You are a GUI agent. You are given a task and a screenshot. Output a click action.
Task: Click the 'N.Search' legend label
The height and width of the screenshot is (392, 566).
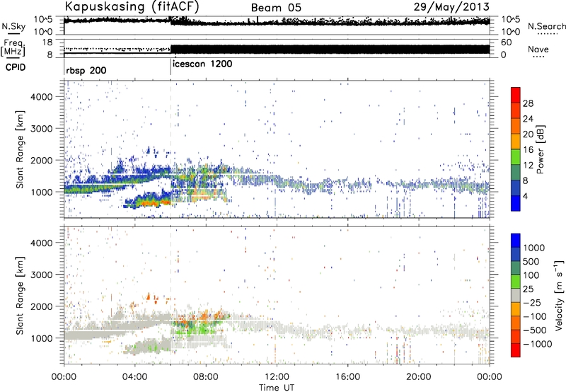point(546,26)
